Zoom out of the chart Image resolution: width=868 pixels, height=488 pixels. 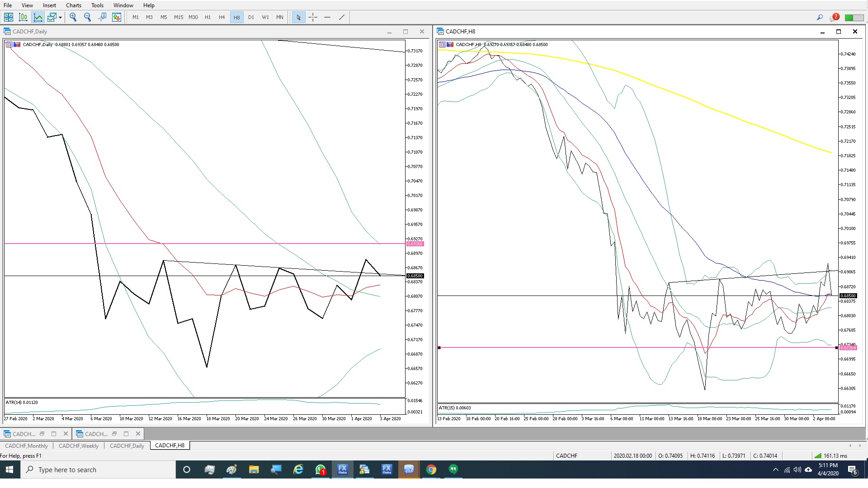click(88, 17)
